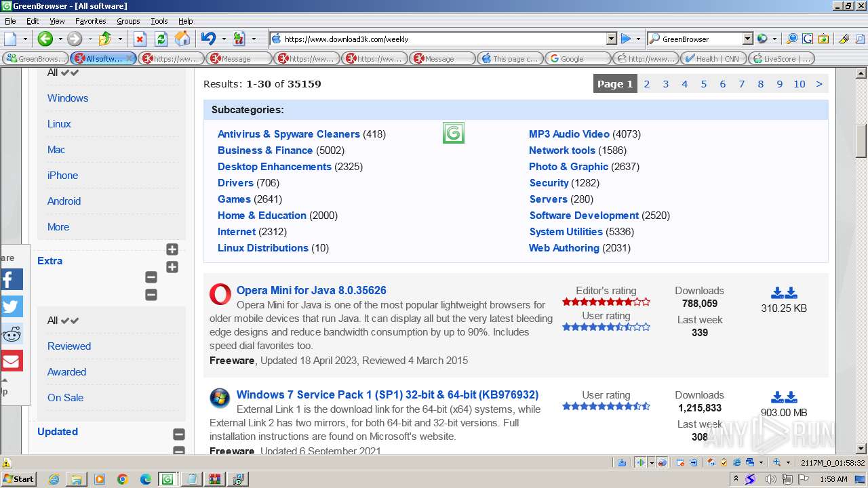The image size is (868, 488).
Task: Click the status bar zoom magnifier icon
Action: [777, 462]
